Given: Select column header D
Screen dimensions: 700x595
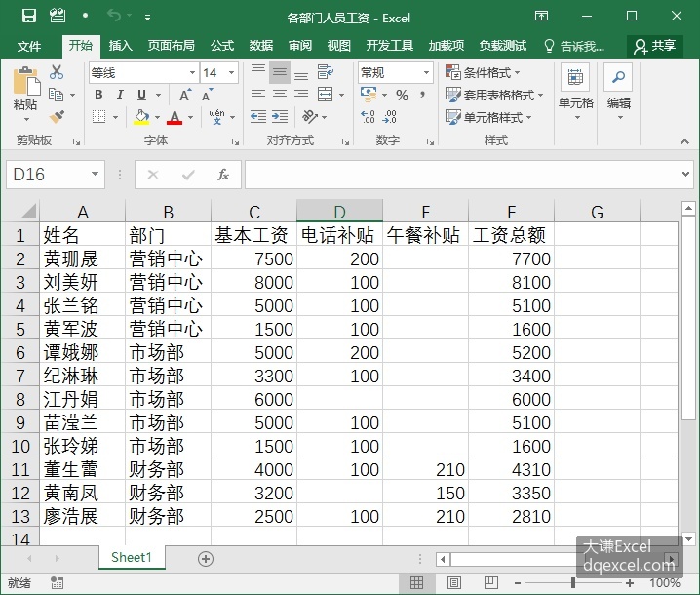Looking at the screenshot, I should [339, 211].
